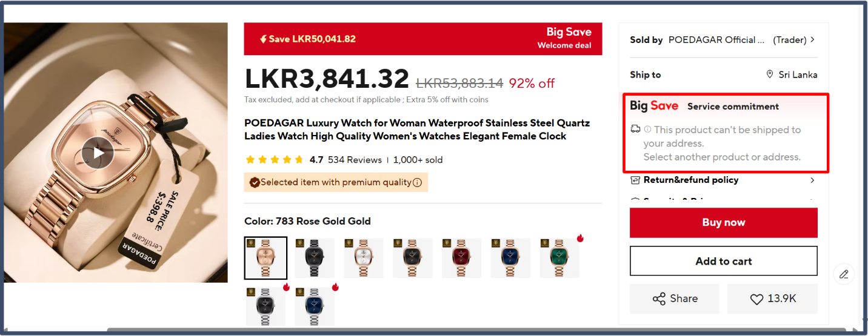The image size is (868, 336).
Task: Click the verified check badge icon
Action: point(255,182)
